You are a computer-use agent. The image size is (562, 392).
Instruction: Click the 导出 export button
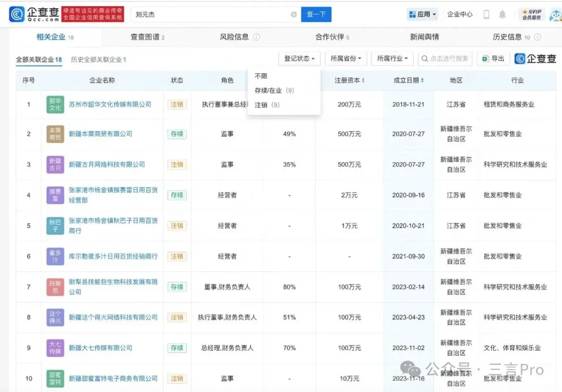[493, 58]
